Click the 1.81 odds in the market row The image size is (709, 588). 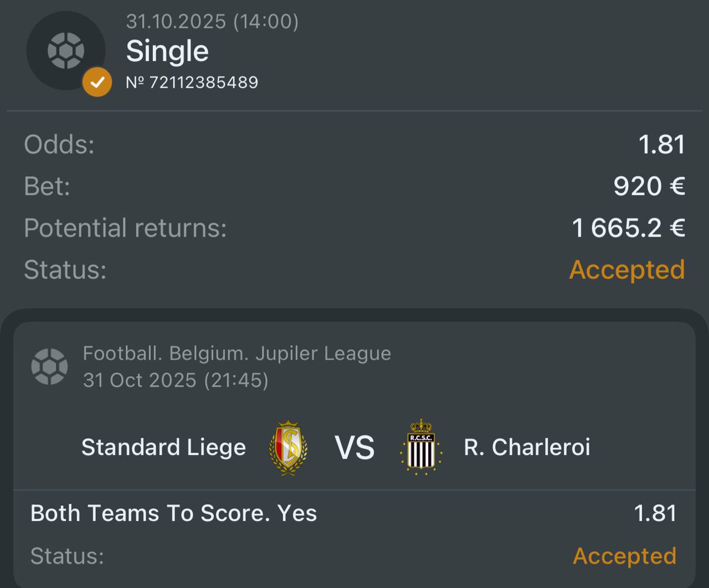coord(655,513)
